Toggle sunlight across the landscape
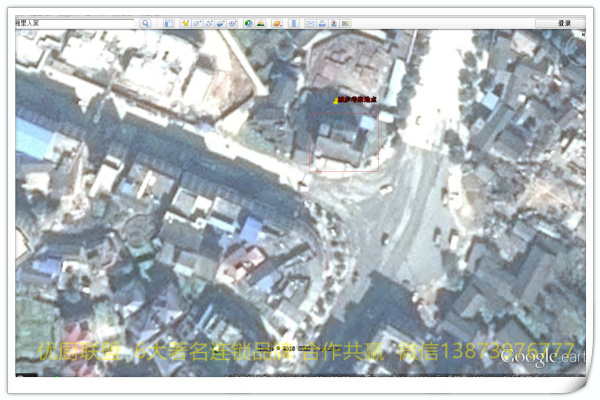This screenshot has width=600, height=400. coord(261,23)
